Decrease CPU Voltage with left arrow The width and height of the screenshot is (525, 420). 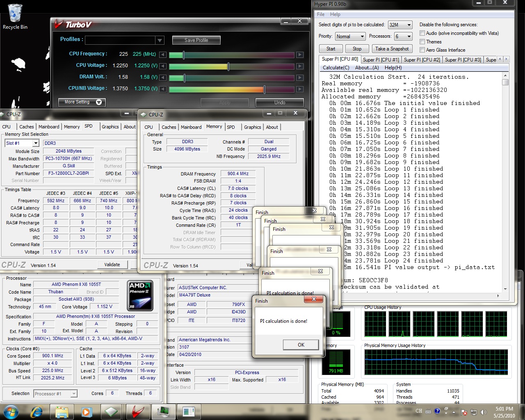tap(163, 66)
